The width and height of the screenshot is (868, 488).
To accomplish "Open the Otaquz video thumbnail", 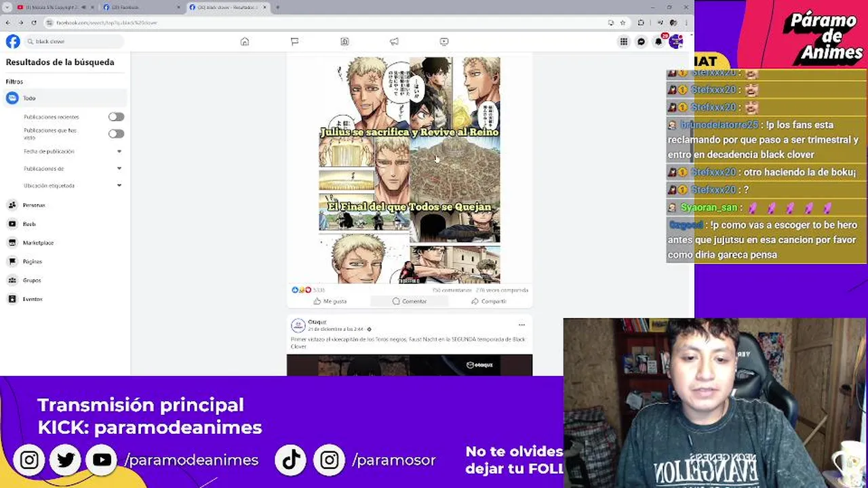I will pos(410,365).
